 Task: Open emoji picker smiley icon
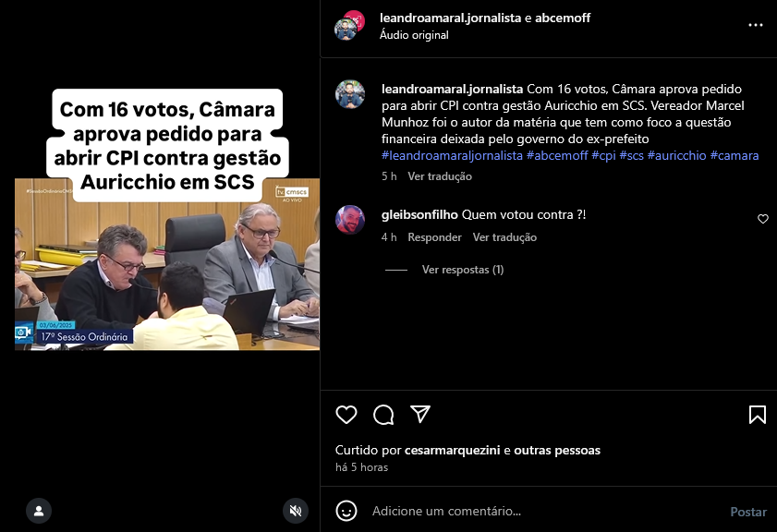click(346, 511)
